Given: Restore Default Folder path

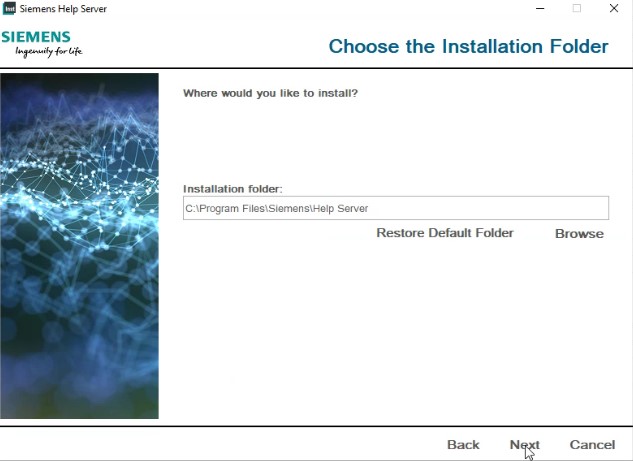Looking at the screenshot, I should click(x=445, y=233).
